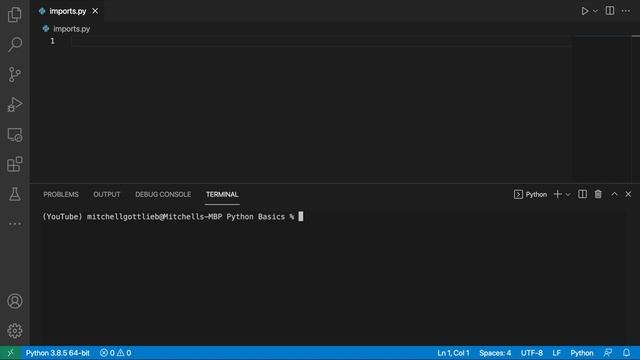Run the Python file with play button
Viewport: 640px width, 360px height.
[584, 11]
